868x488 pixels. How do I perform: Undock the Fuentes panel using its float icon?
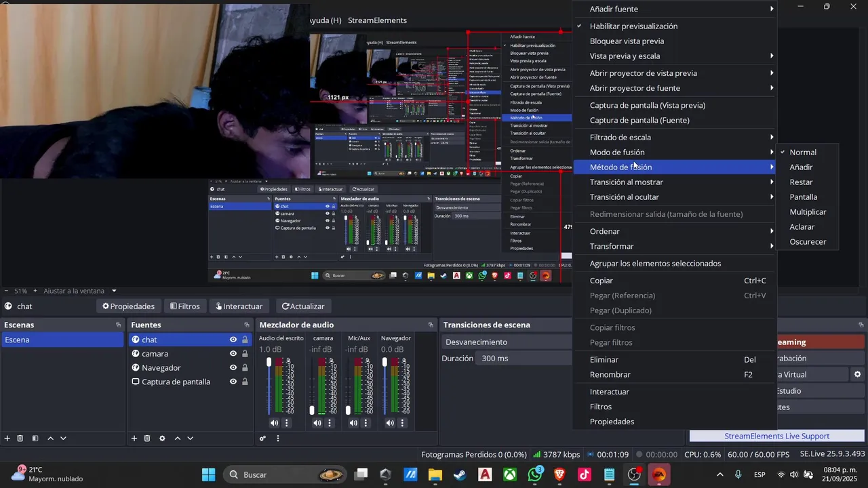click(245, 325)
